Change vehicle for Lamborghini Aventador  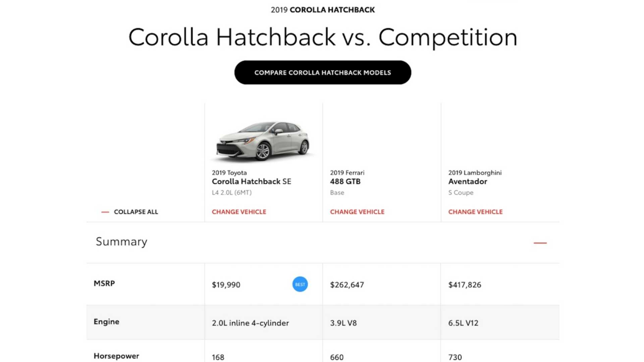475,212
